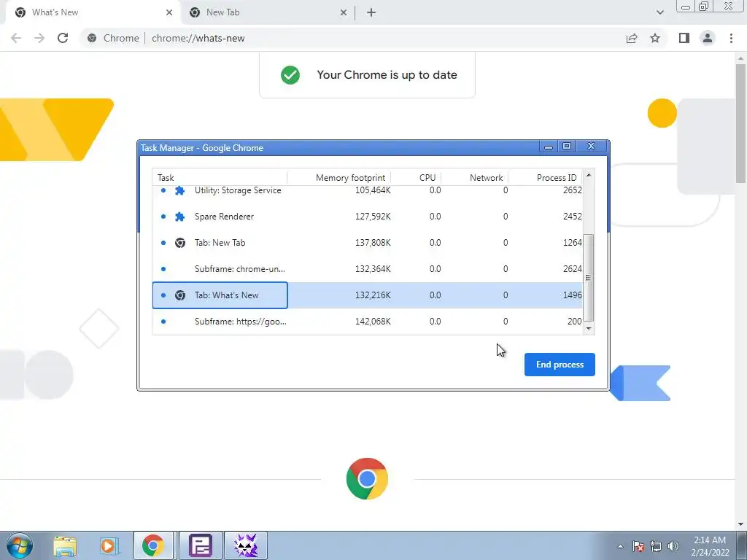Open the tab search chevron
The width and height of the screenshot is (747, 560).
(x=659, y=12)
